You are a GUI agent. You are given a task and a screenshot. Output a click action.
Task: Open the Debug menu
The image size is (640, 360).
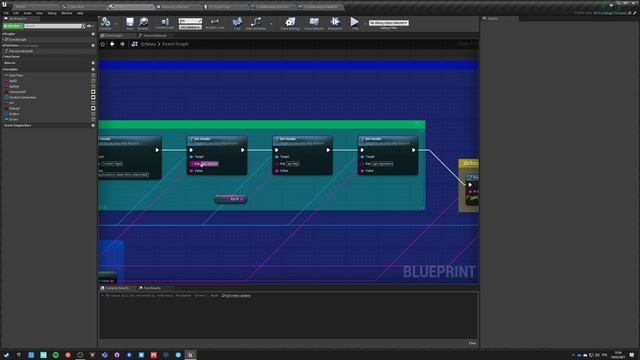click(x=52, y=13)
